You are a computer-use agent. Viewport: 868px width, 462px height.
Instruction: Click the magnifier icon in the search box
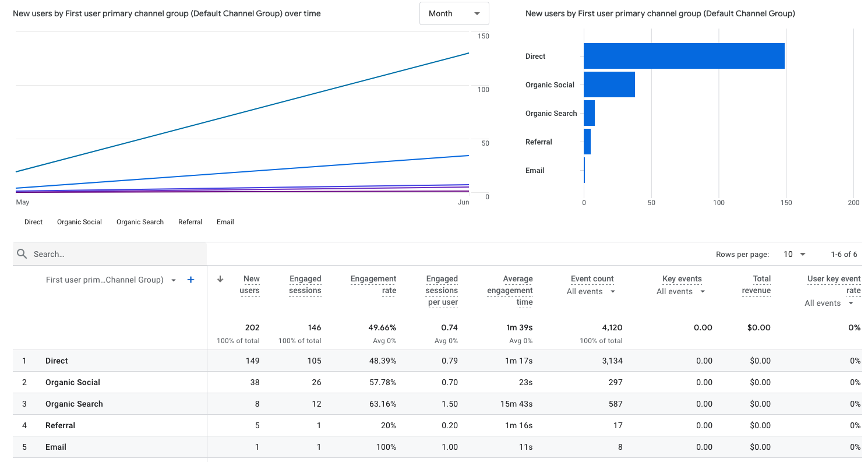point(22,254)
